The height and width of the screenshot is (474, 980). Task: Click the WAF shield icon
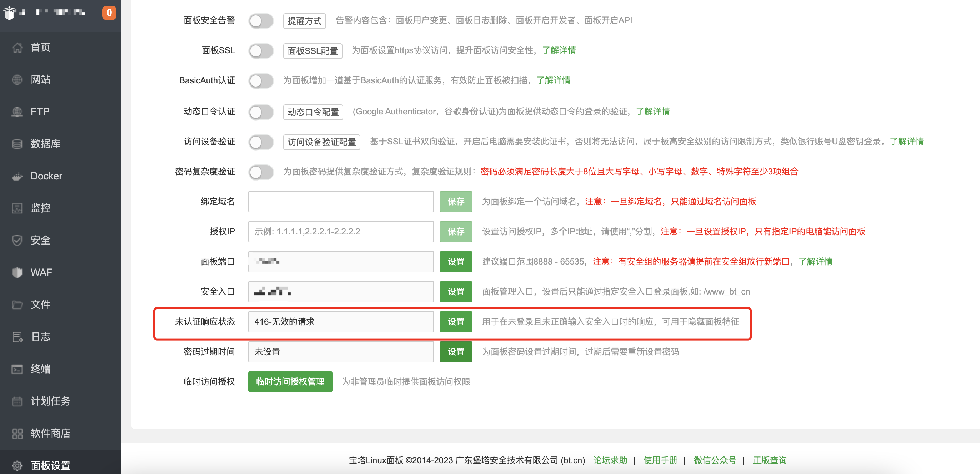tap(17, 273)
